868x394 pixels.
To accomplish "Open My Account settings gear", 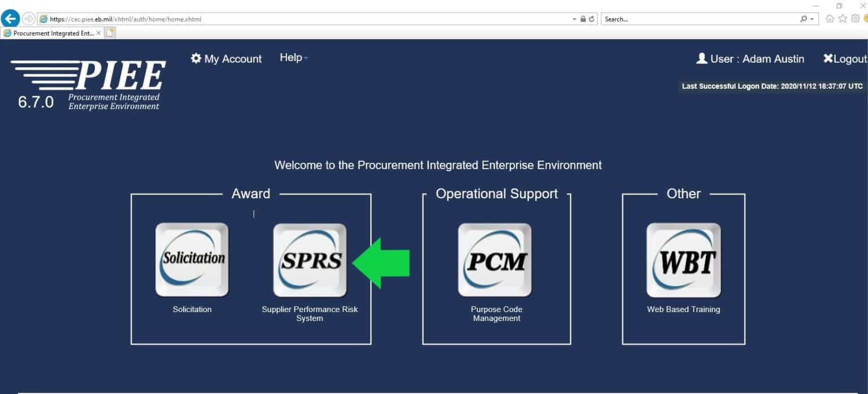I will click(195, 58).
